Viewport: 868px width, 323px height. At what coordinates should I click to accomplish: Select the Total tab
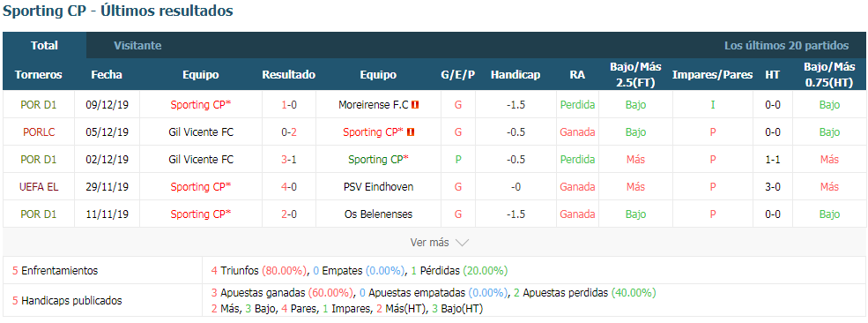(x=44, y=45)
